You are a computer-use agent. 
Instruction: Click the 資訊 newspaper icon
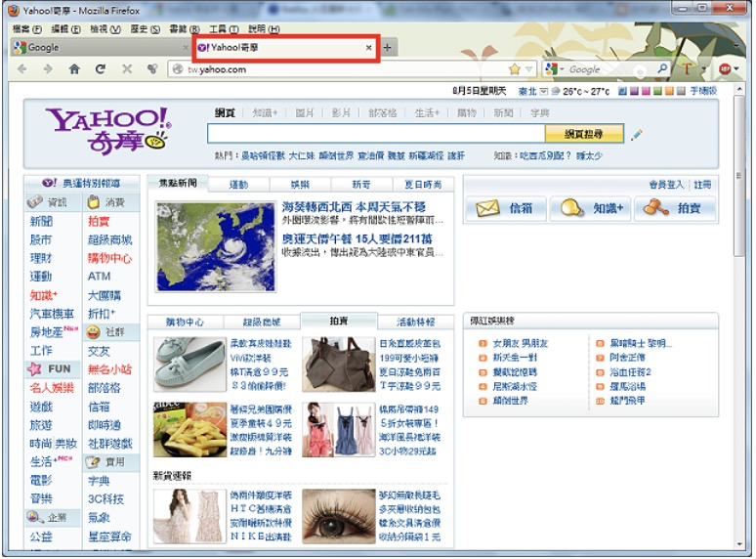pos(35,202)
